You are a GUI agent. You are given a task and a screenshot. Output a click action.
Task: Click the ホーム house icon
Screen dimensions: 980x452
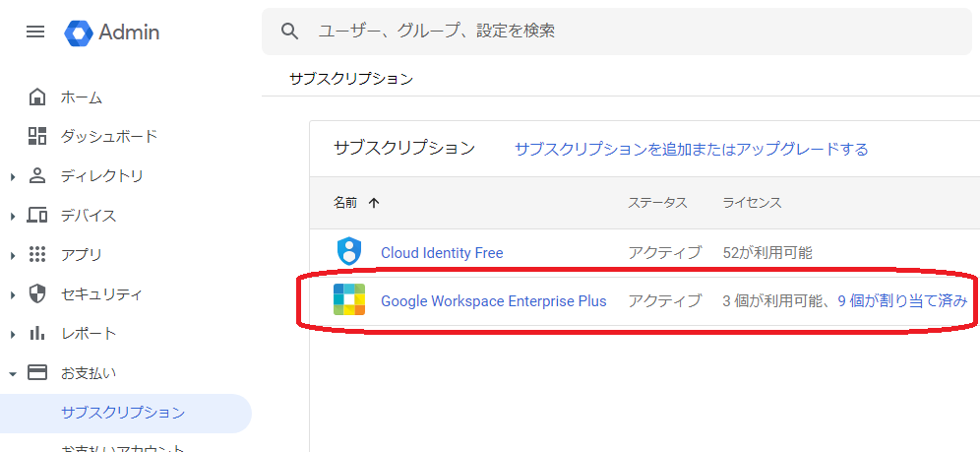[x=37, y=97]
